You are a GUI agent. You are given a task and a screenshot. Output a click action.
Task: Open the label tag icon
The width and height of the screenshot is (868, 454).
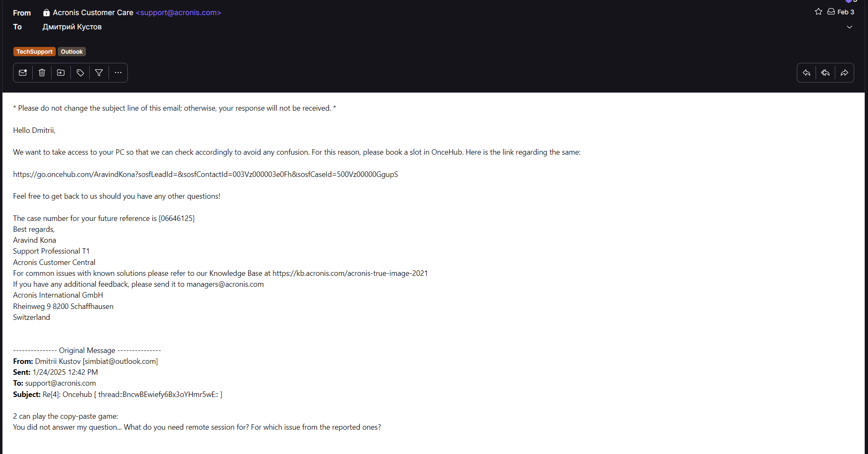coord(80,73)
